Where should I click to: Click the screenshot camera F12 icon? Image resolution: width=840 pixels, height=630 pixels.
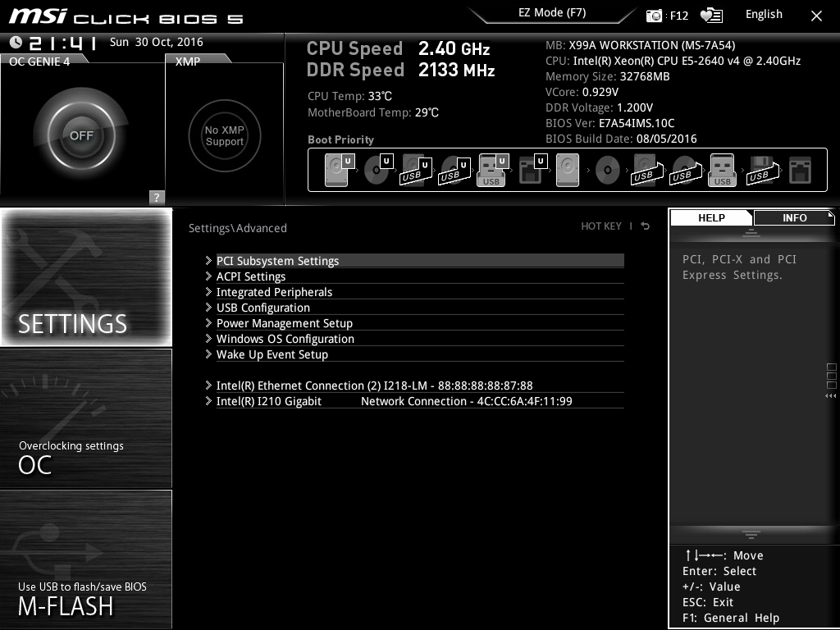(x=654, y=16)
